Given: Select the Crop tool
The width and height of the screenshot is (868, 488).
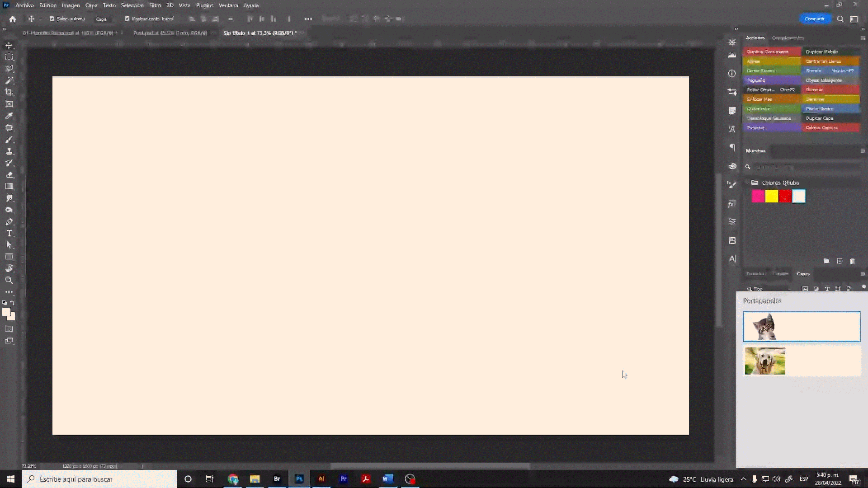Looking at the screenshot, I should [9, 92].
